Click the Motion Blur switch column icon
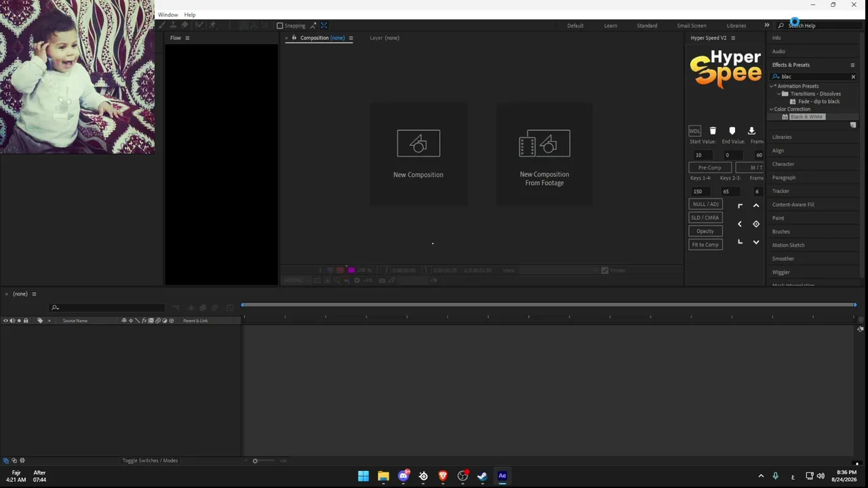Viewport: 868px width, 488px height. pyautogui.click(x=157, y=321)
